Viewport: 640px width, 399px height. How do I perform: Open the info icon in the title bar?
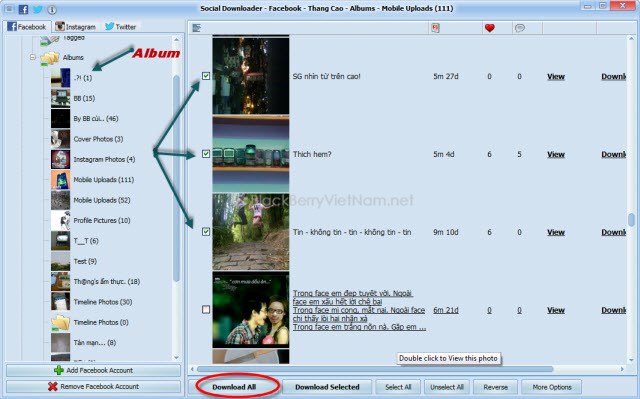point(52,9)
